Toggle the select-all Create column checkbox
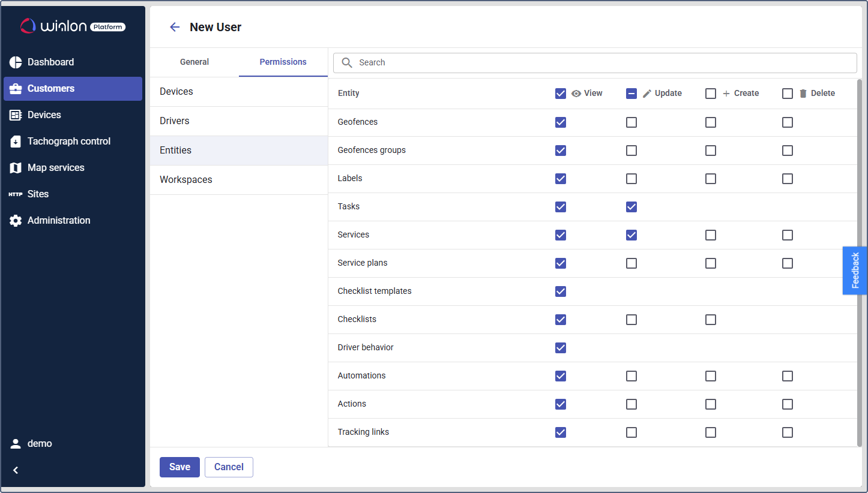This screenshot has height=493, width=868. tap(711, 94)
